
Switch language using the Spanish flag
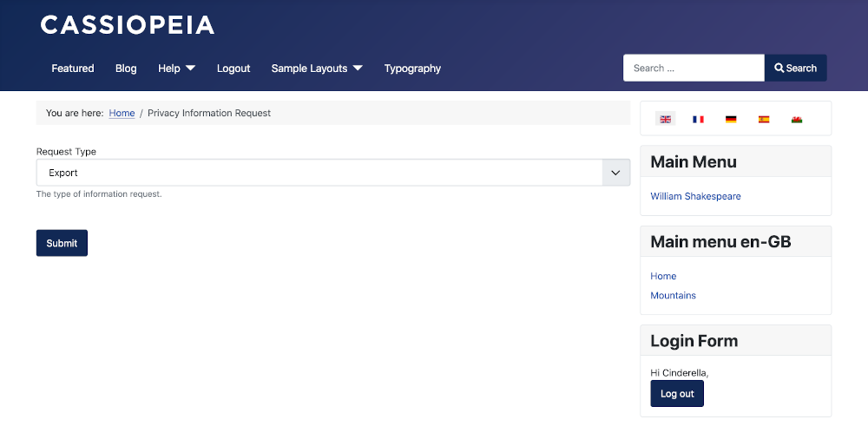[x=764, y=119]
